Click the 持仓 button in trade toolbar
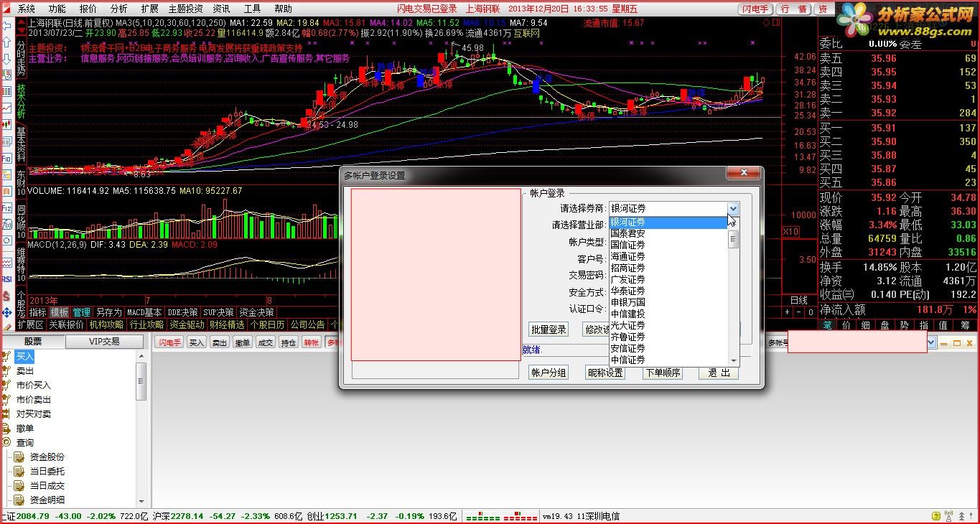Screen dimensions: 980x524 (x=289, y=342)
